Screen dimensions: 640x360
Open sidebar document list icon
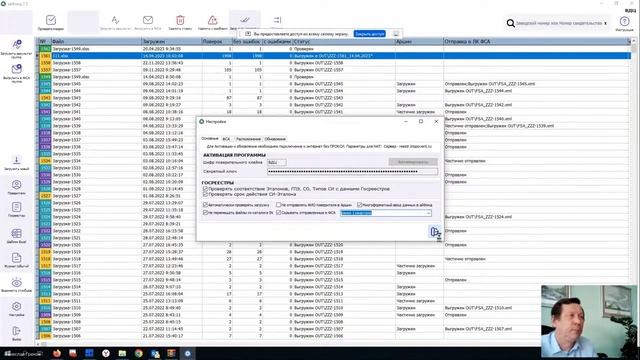click(x=16, y=207)
